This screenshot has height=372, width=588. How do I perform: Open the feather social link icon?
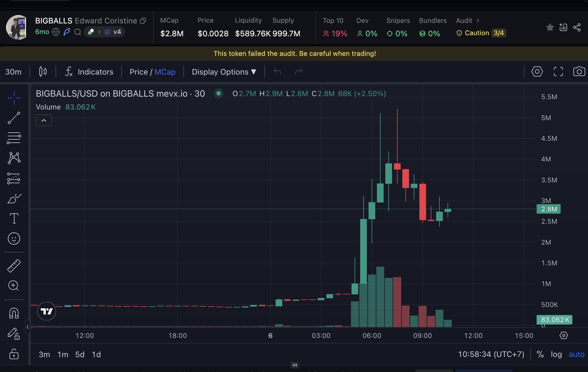coord(67,32)
